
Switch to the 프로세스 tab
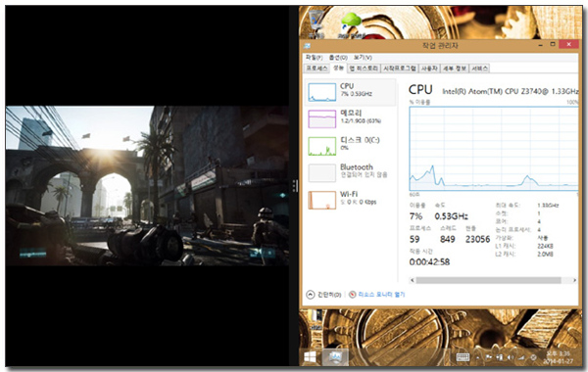click(317, 69)
